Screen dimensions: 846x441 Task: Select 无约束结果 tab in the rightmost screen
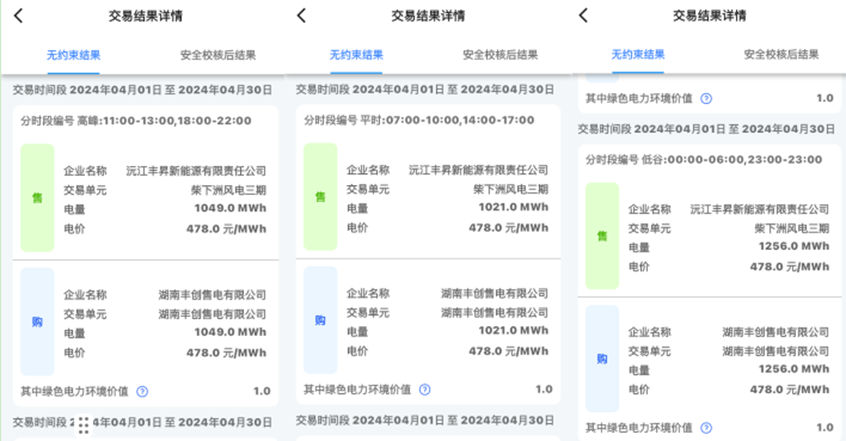(x=637, y=55)
